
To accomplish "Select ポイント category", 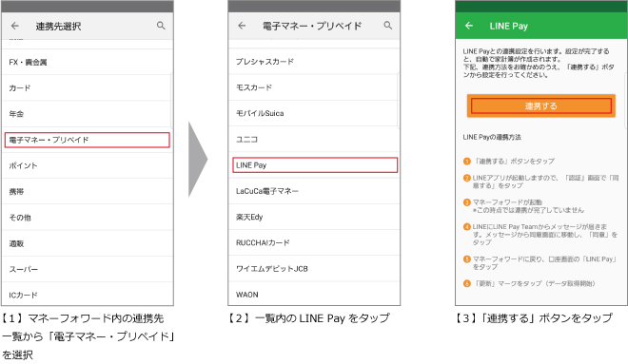I will [x=88, y=165].
